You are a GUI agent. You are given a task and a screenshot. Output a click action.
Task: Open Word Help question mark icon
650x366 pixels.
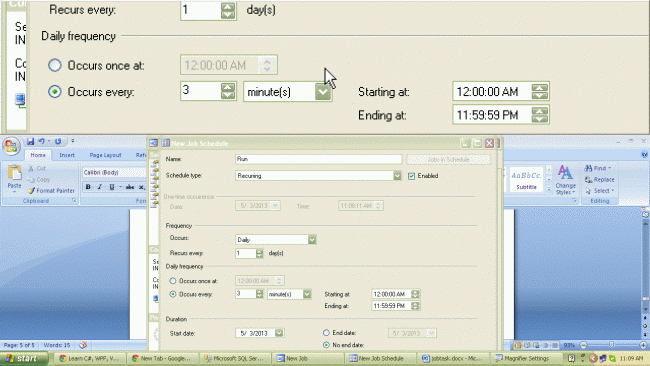tap(644, 154)
